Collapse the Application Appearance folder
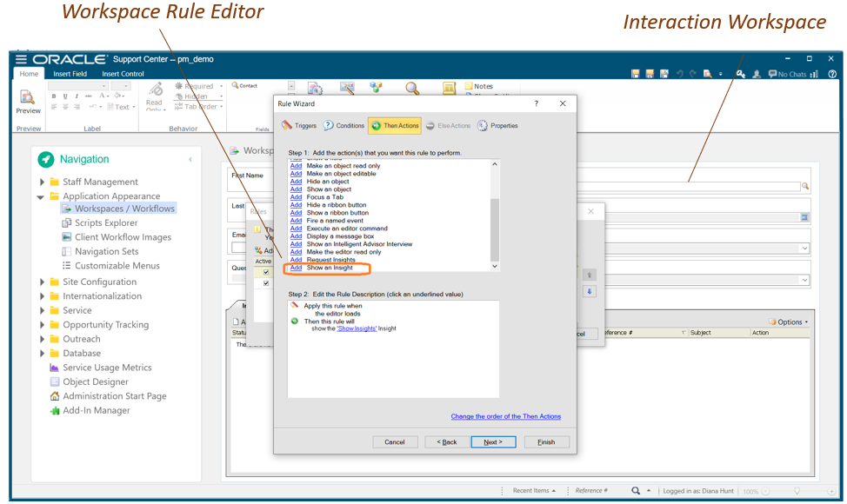 pos(41,197)
